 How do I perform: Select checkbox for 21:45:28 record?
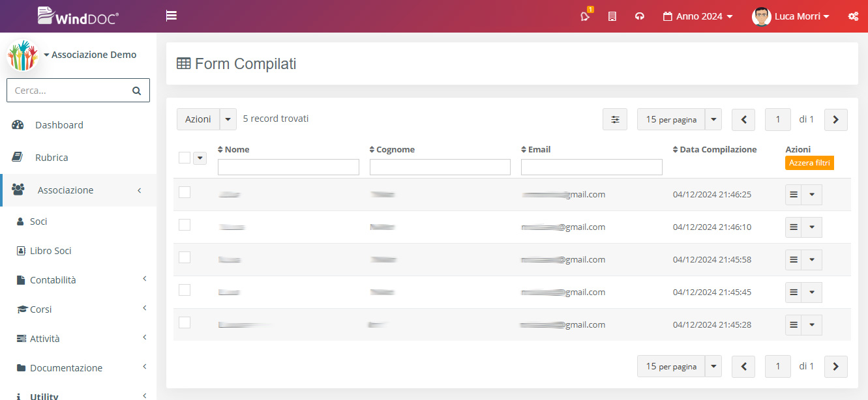(185, 322)
